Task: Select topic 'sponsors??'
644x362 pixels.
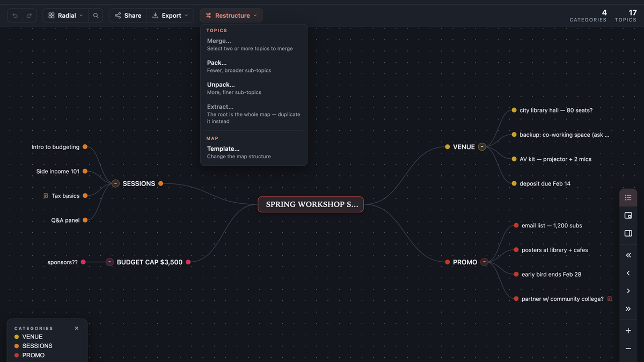Action: [x=62, y=262]
